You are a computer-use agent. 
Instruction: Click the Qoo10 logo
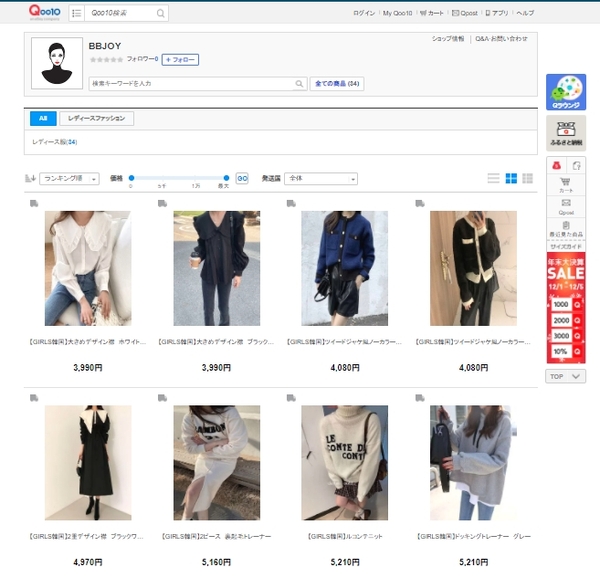[x=45, y=12]
